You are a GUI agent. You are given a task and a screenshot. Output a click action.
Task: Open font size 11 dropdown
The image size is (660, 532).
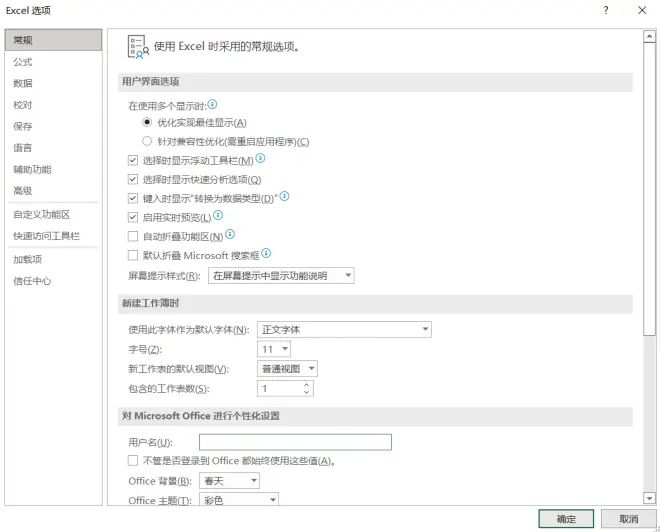(x=274, y=349)
